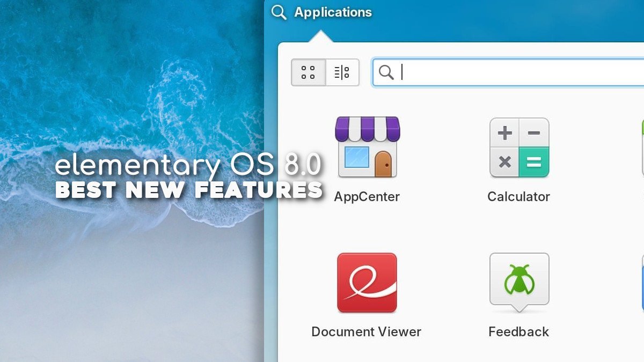Focus the application search text box

[x=515, y=72]
